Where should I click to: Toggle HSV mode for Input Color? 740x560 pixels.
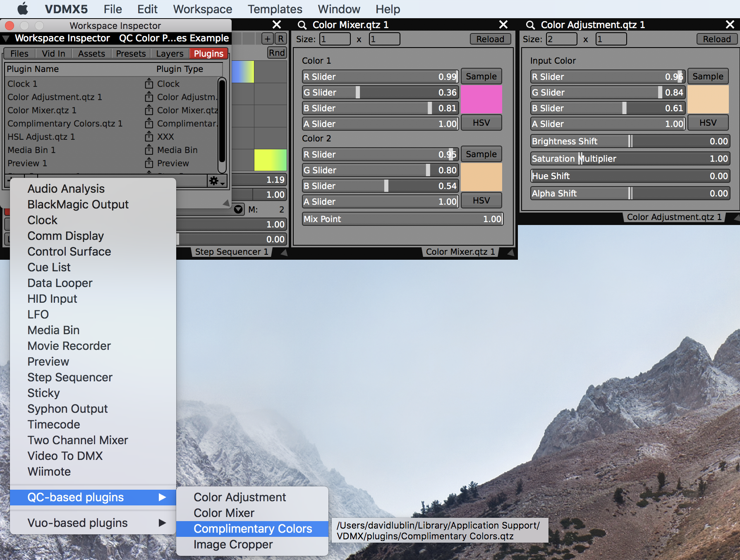point(708,123)
